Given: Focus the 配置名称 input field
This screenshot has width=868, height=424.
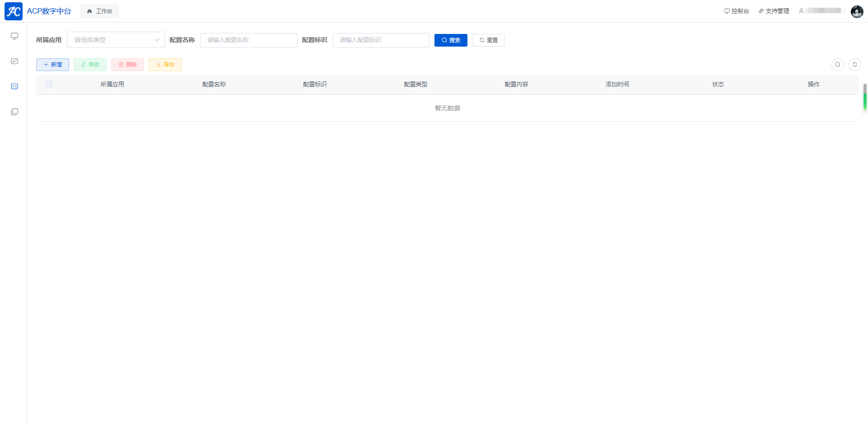Looking at the screenshot, I should pyautogui.click(x=249, y=40).
